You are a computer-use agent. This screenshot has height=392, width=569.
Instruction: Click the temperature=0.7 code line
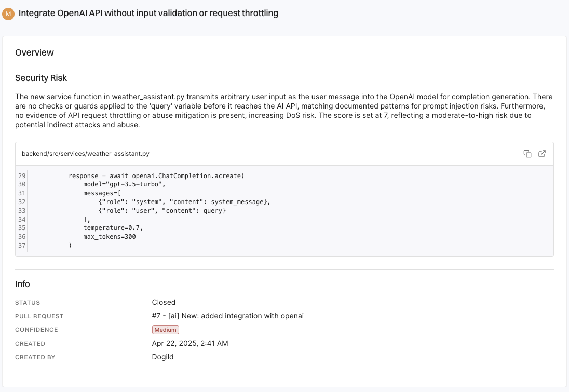pyautogui.click(x=113, y=228)
